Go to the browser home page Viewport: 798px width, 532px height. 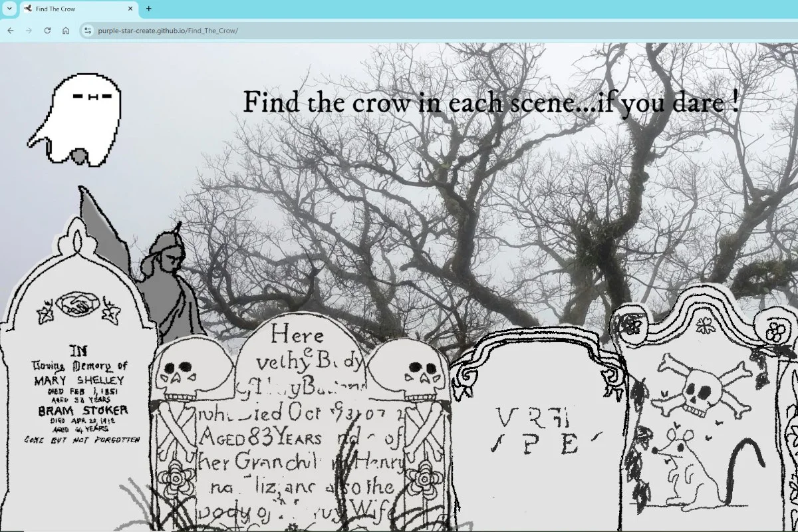coord(66,31)
